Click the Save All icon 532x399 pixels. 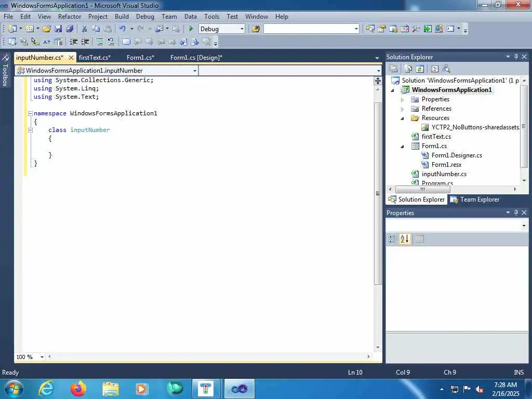(x=70, y=29)
